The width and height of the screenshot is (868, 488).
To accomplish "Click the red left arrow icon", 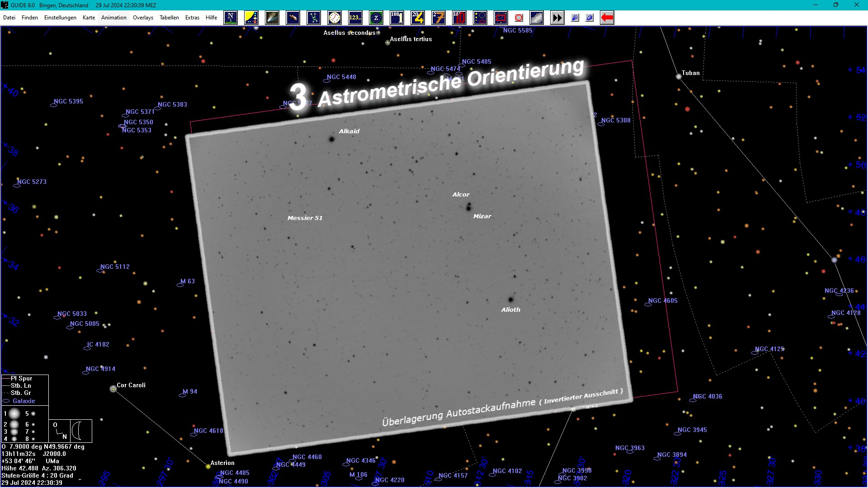I will coord(607,18).
